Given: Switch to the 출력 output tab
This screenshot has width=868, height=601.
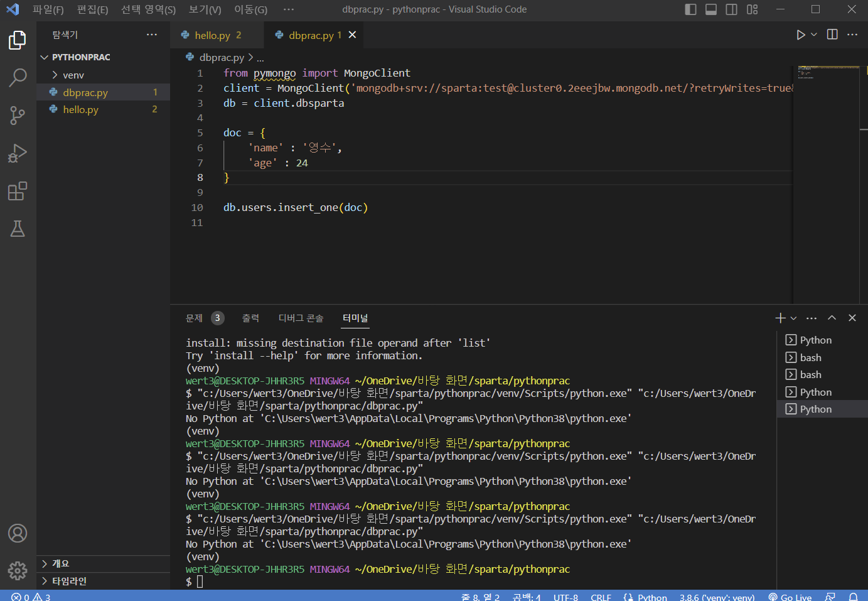Looking at the screenshot, I should pos(250,318).
